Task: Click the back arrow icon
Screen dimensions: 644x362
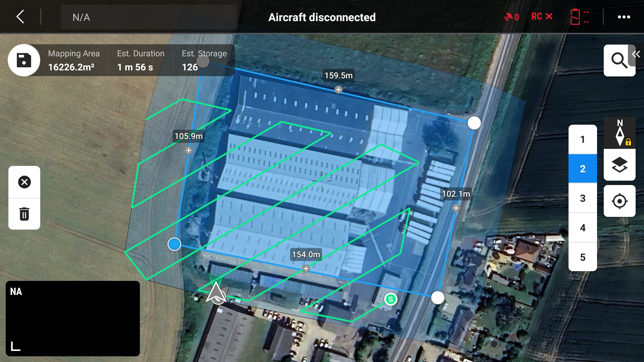Action: (20, 16)
